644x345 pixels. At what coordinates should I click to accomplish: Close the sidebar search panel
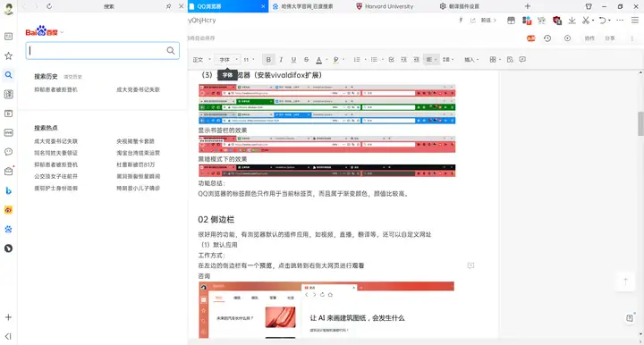tap(181, 6)
